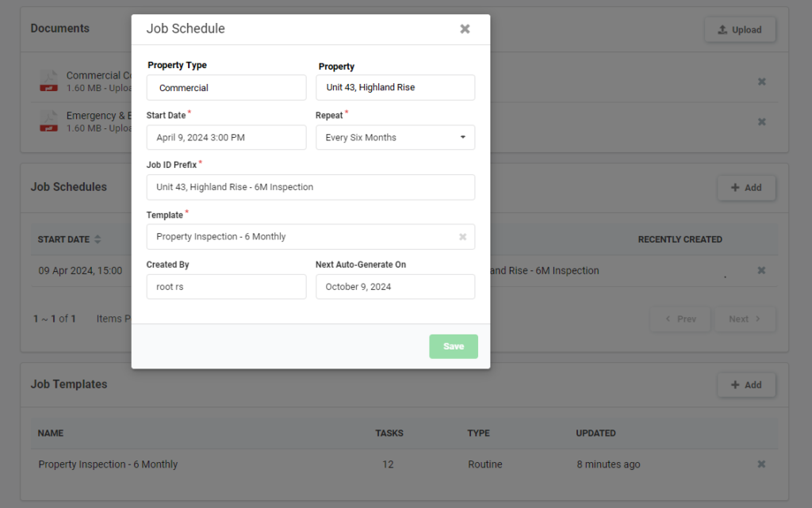The height and width of the screenshot is (508, 812).
Task: Click the Next Auto-Generate On field
Action: click(x=395, y=287)
